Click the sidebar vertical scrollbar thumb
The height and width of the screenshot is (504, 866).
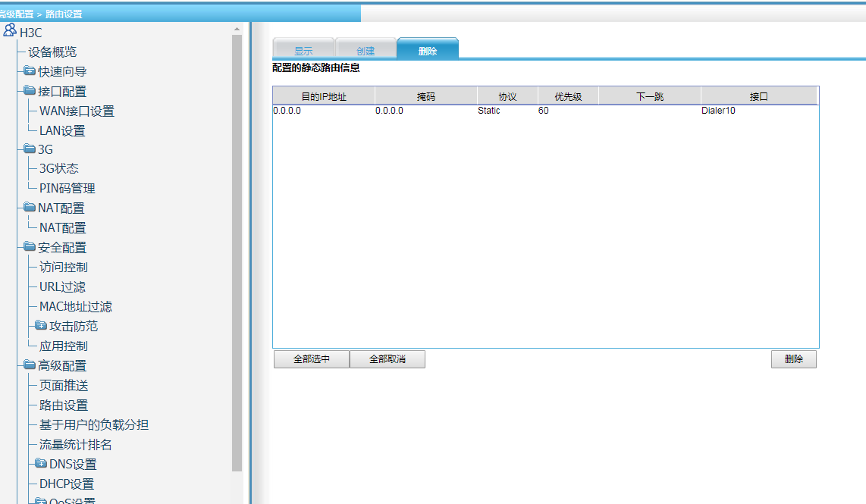(x=237, y=253)
